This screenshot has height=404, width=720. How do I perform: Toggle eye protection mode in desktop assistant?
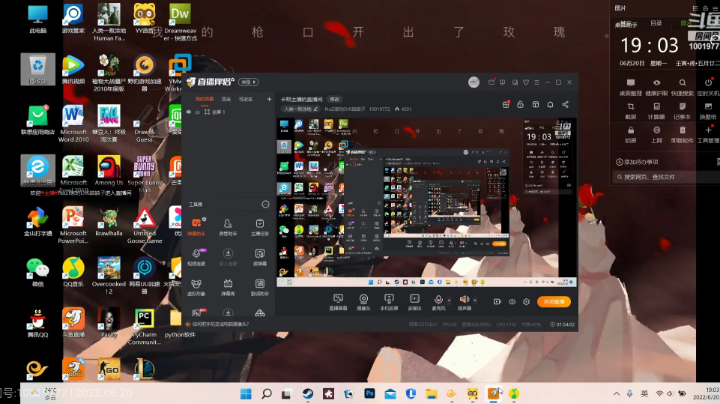[656, 86]
